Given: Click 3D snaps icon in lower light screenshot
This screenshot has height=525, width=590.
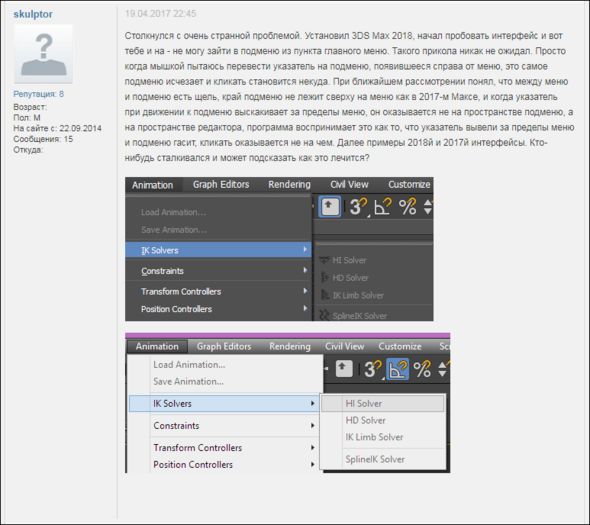Looking at the screenshot, I should [x=373, y=369].
